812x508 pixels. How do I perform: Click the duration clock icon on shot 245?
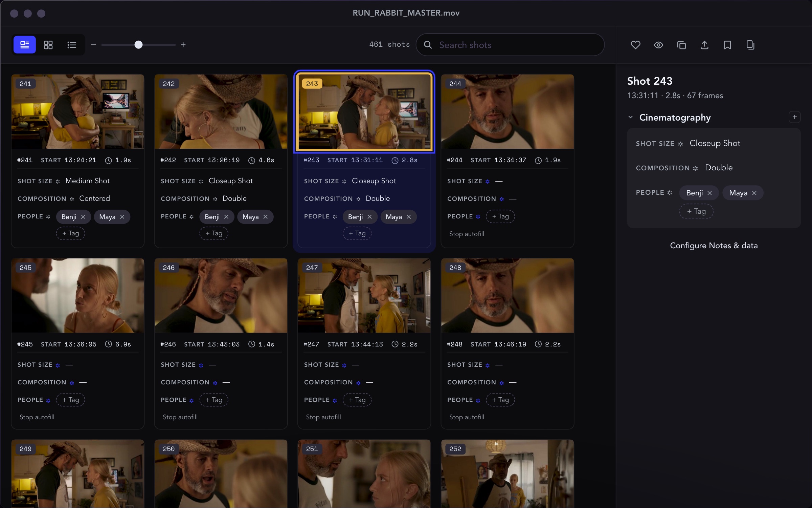108,344
